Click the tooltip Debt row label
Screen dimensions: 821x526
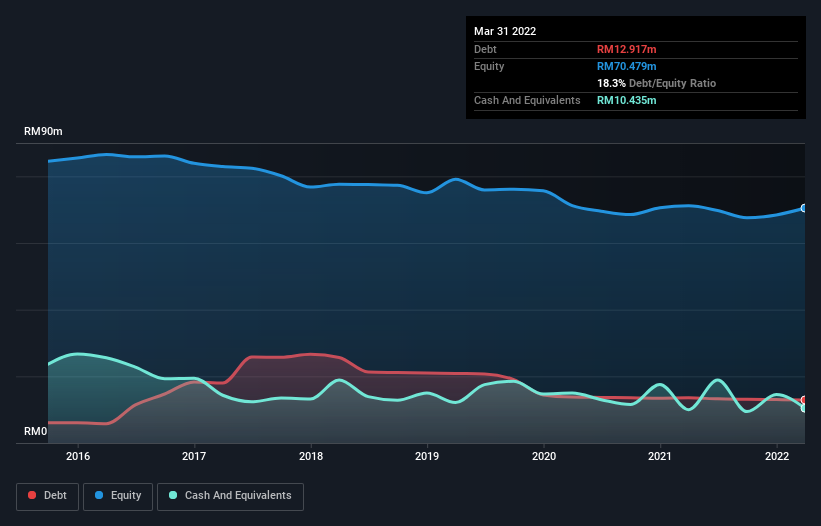pyautogui.click(x=485, y=49)
